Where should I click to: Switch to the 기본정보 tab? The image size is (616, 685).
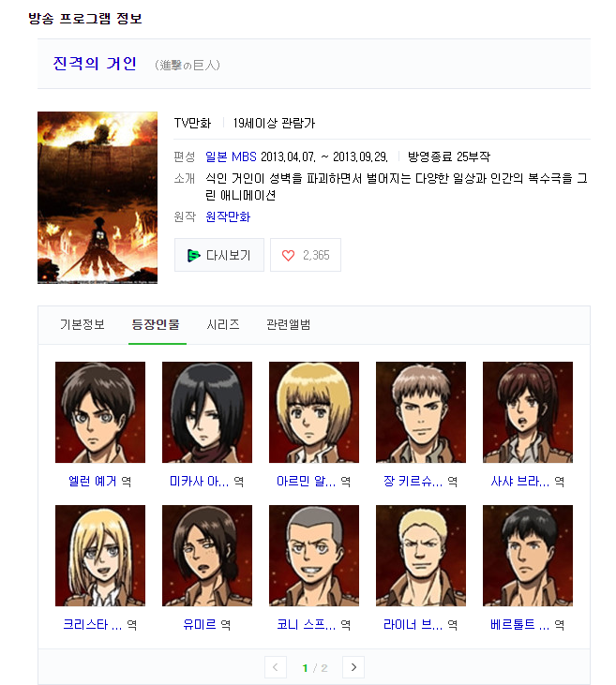point(83,324)
